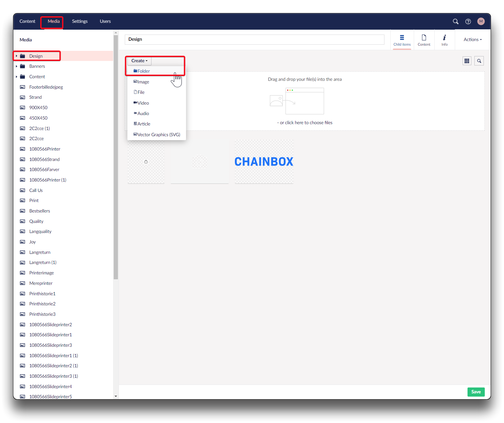Expand the Banners folder arrow
The image size is (504, 423).
[x=17, y=66]
